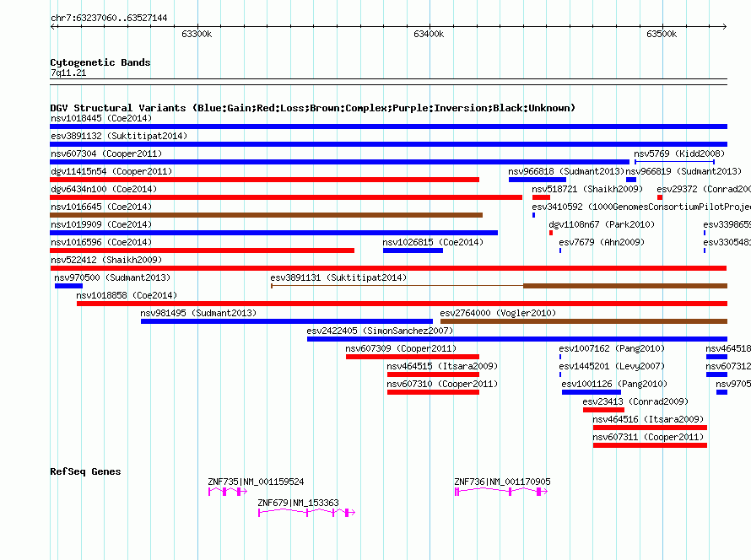Screen dimensions: 751x560
Task: Select nsv464515 (Itsara2009) variant
Action: point(433,374)
